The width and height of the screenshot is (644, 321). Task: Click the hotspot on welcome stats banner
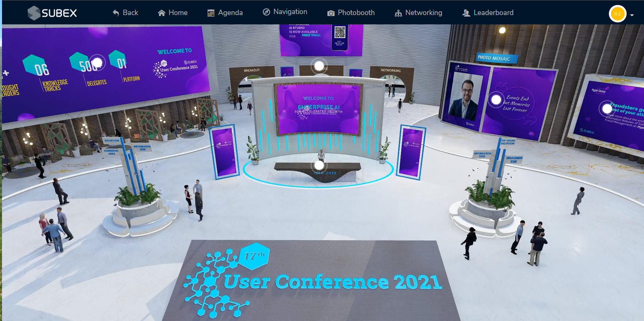coord(97,62)
